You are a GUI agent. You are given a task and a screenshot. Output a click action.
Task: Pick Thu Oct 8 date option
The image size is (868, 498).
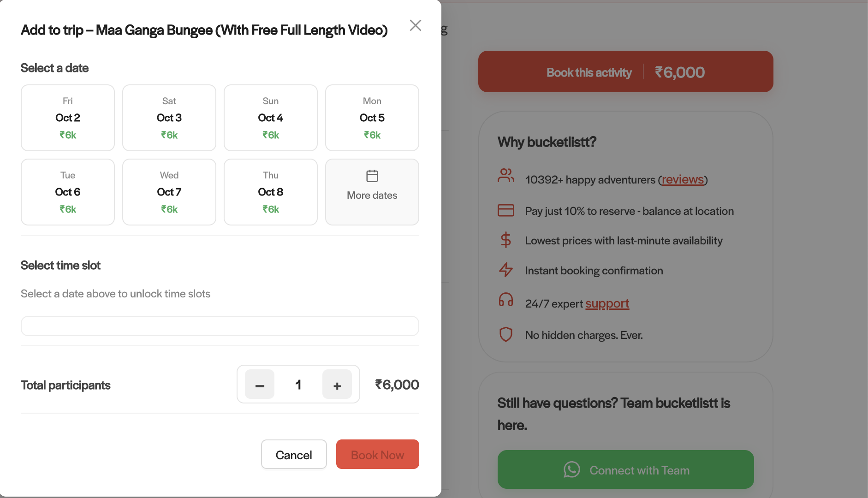click(271, 192)
